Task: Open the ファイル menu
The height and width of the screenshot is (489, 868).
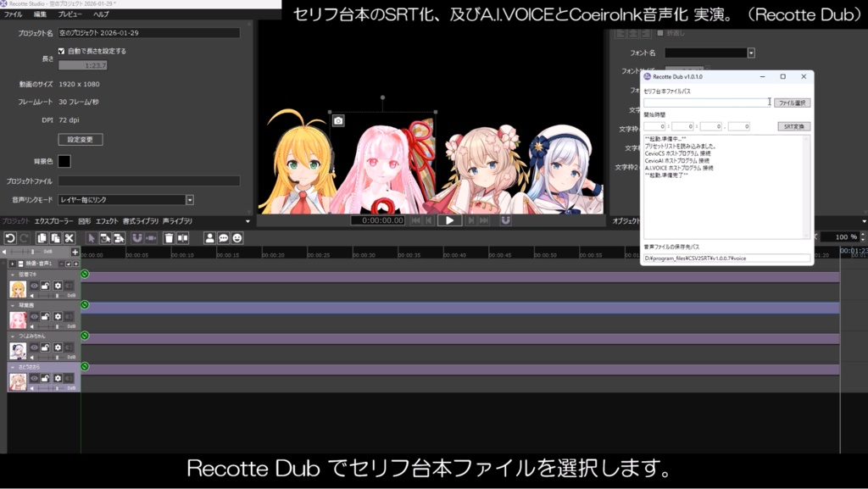Action: pyautogui.click(x=13, y=14)
